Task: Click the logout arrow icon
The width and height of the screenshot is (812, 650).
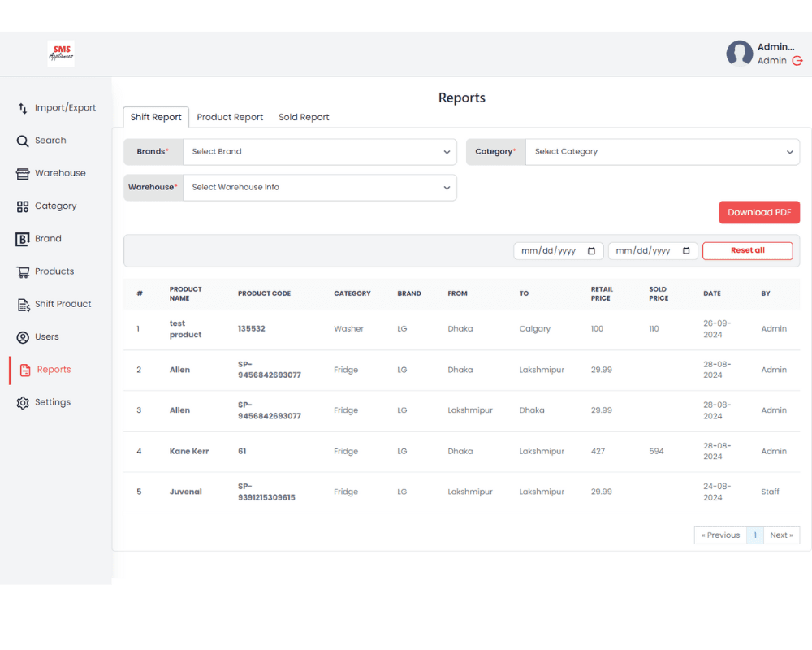Action: click(x=797, y=61)
